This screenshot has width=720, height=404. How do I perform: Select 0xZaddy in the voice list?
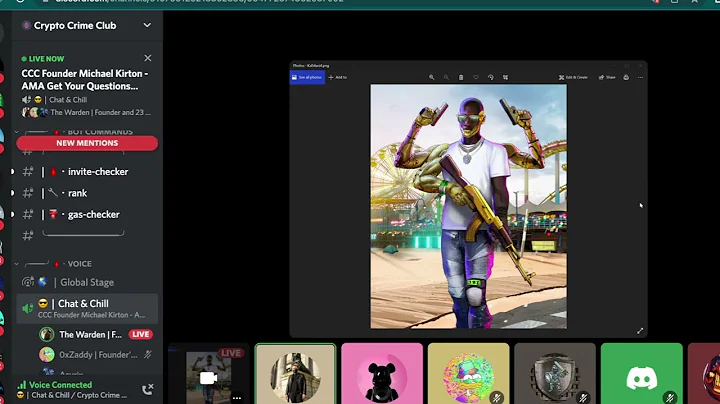[x=96, y=354]
